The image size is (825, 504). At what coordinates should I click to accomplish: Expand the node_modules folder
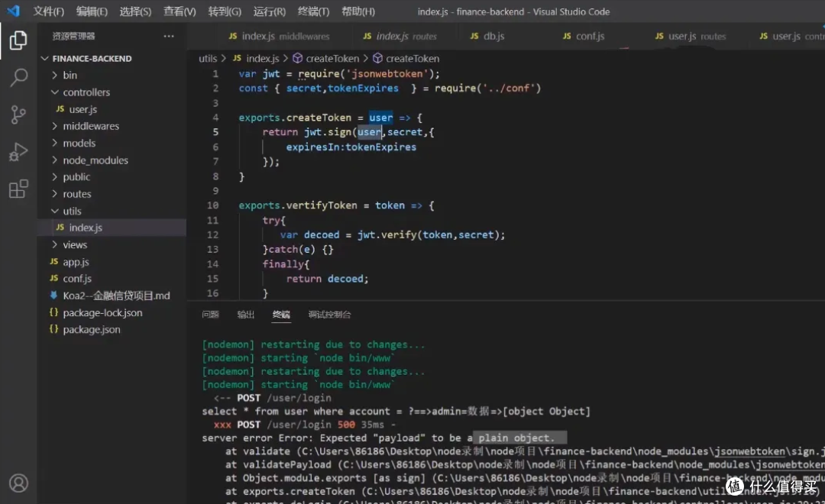coord(54,160)
